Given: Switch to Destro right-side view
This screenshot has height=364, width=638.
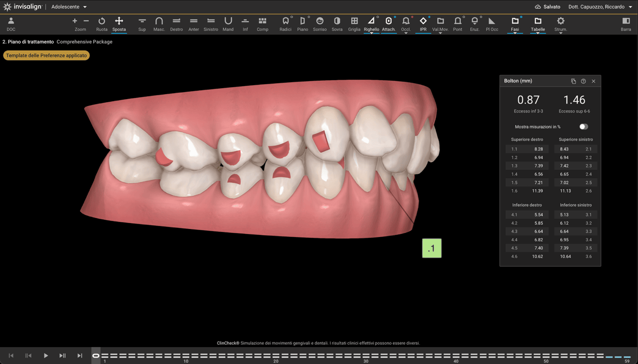Looking at the screenshot, I should tap(176, 24).
